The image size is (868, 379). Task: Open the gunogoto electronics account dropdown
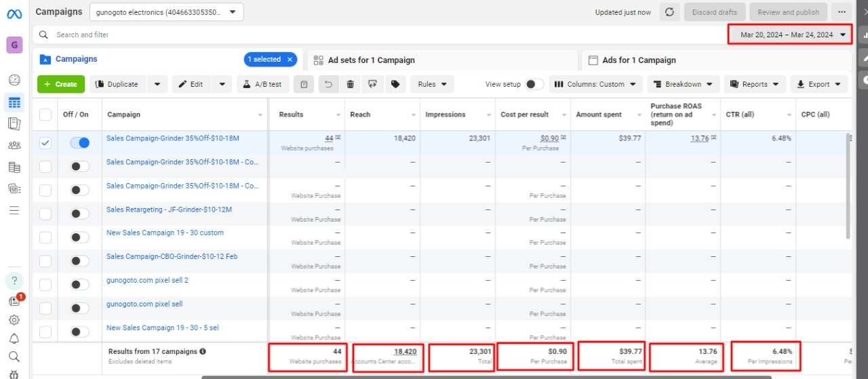pos(166,12)
